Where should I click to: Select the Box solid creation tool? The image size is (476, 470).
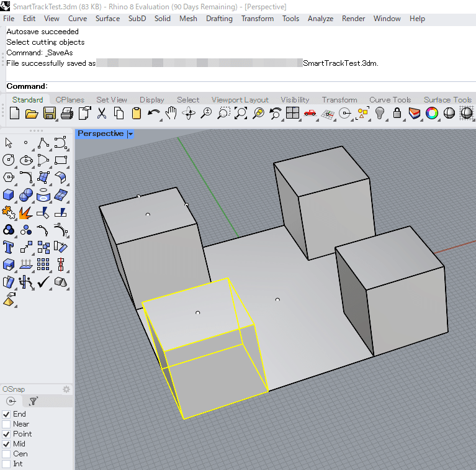pyautogui.click(x=9, y=195)
